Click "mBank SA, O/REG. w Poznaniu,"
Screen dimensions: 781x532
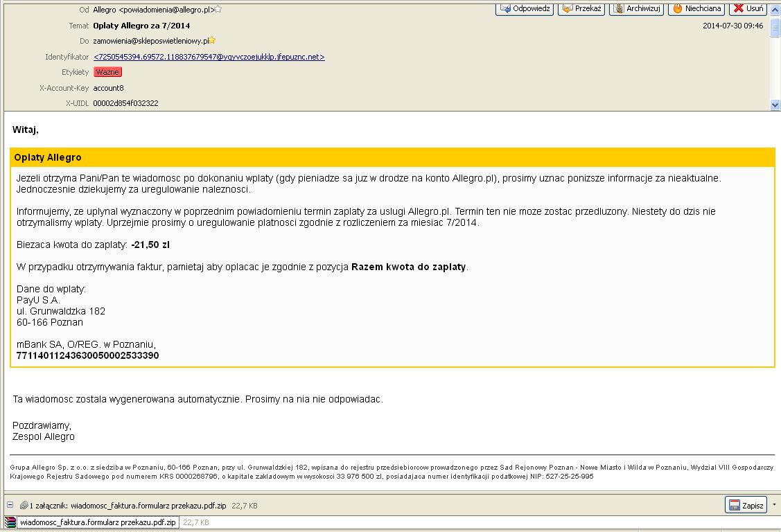(86, 344)
